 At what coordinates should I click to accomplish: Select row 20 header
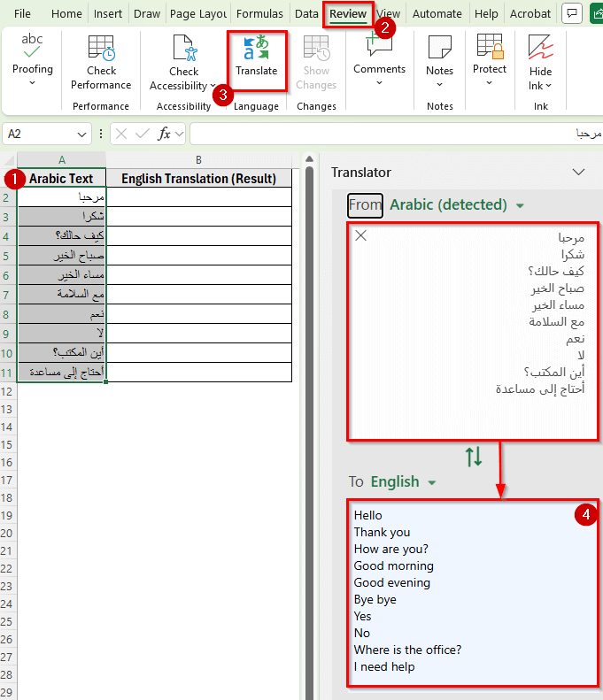point(8,533)
